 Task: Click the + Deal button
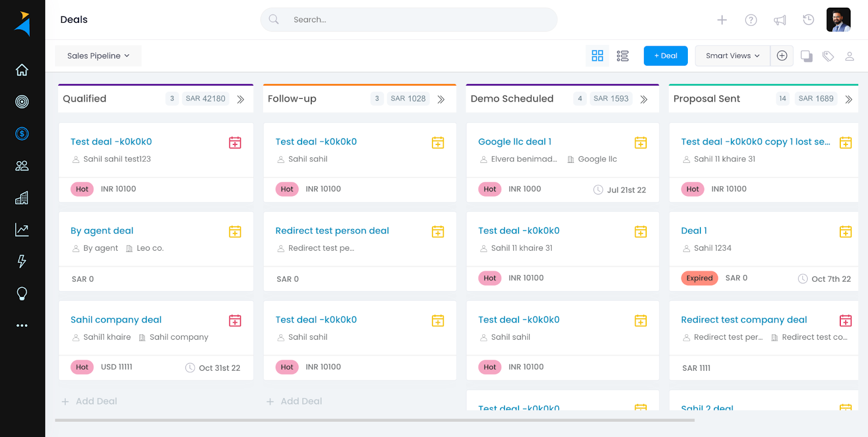666,56
